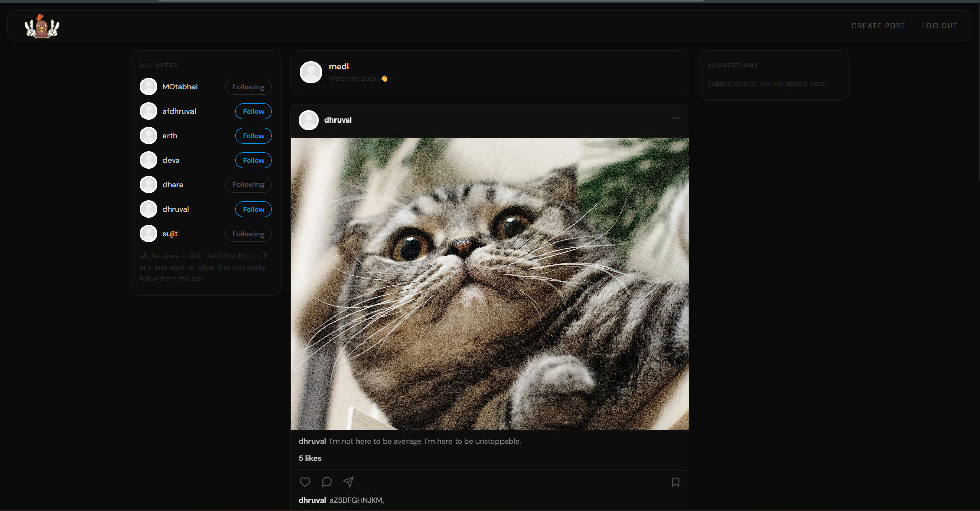Click the 'SUGGESTIONS' heading
Image resolution: width=980 pixels, height=511 pixels.
point(733,65)
